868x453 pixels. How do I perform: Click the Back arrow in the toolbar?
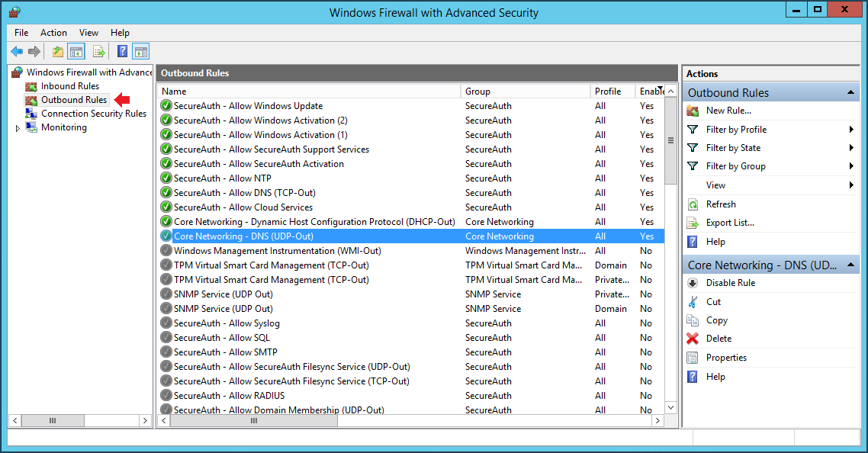pyautogui.click(x=17, y=52)
